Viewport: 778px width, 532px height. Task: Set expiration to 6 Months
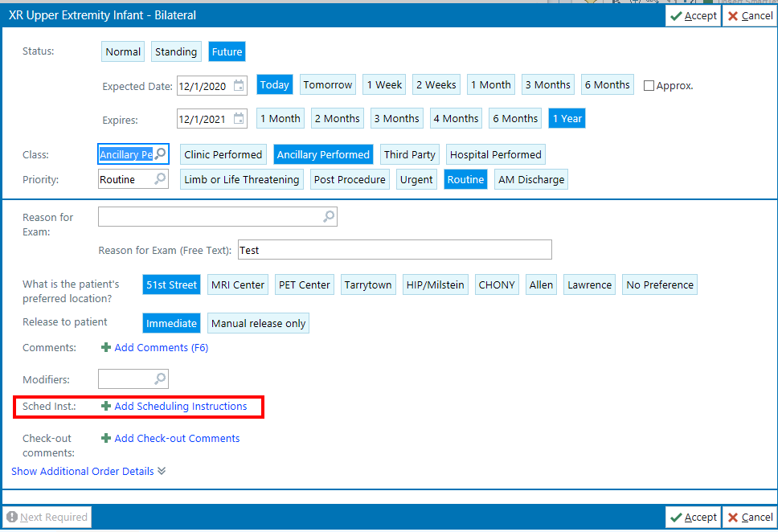coord(515,119)
